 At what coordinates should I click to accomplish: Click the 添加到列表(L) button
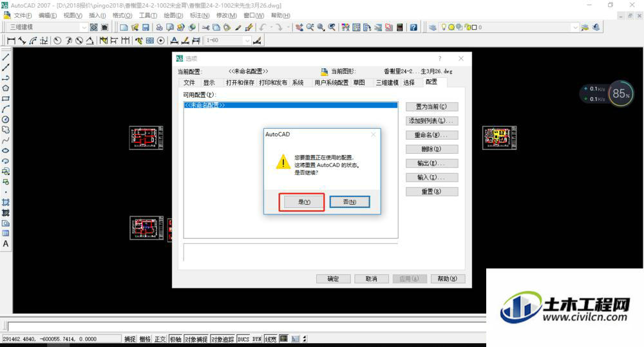[x=431, y=121]
